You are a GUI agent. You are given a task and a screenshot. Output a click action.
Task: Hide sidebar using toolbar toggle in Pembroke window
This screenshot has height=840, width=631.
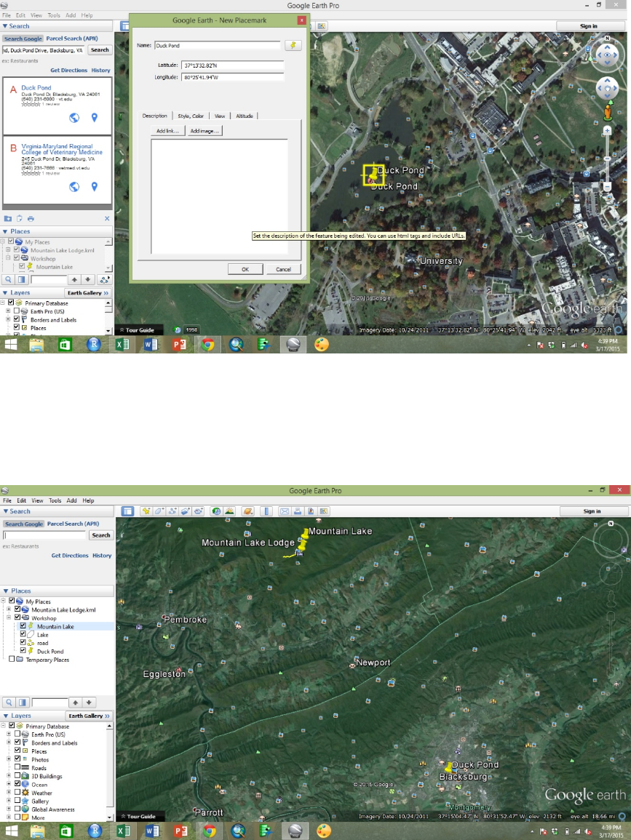coord(127,511)
